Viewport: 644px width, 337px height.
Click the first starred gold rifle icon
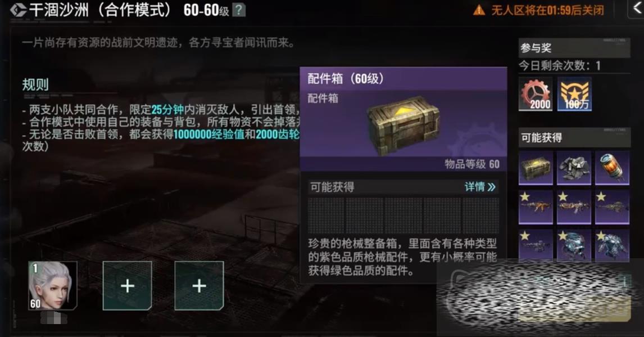tap(536, 206)
